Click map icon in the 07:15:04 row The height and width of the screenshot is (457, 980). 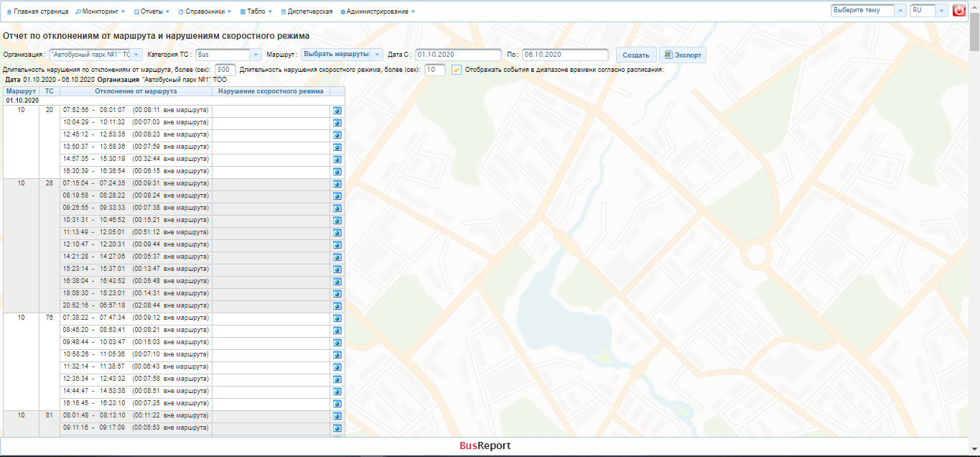click(x=337, y=184)
